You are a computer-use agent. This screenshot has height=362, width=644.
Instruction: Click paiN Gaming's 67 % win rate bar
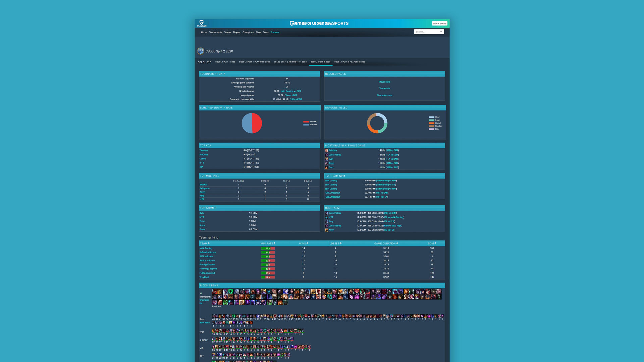[x=268, y=248]
